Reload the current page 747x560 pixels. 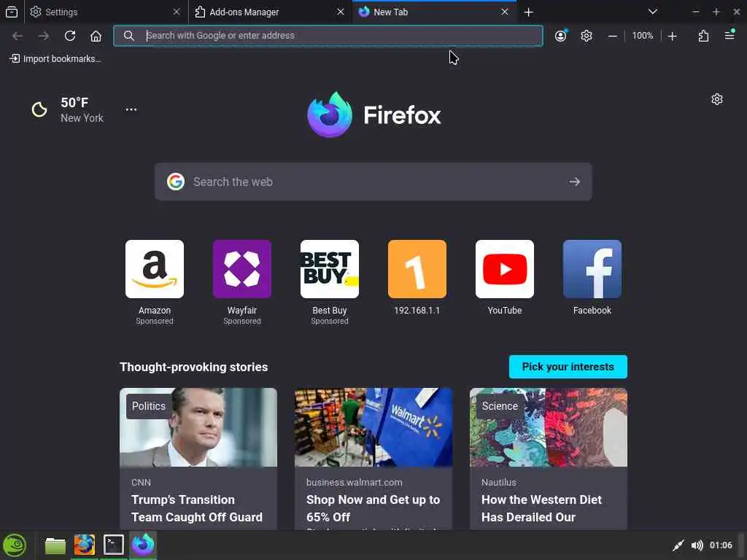70,36
